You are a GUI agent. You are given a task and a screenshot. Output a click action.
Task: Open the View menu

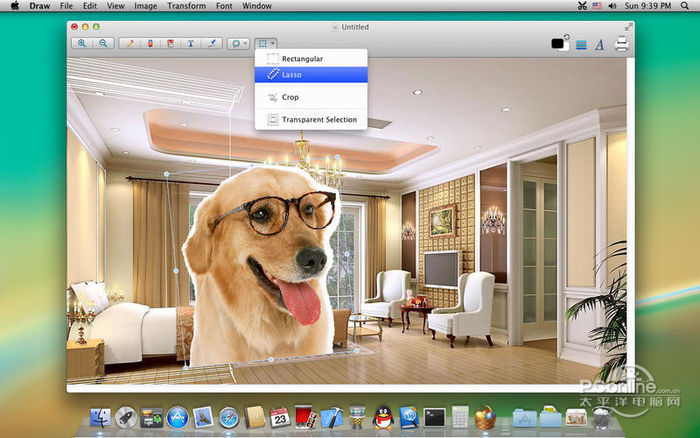(x=116, y=6)
